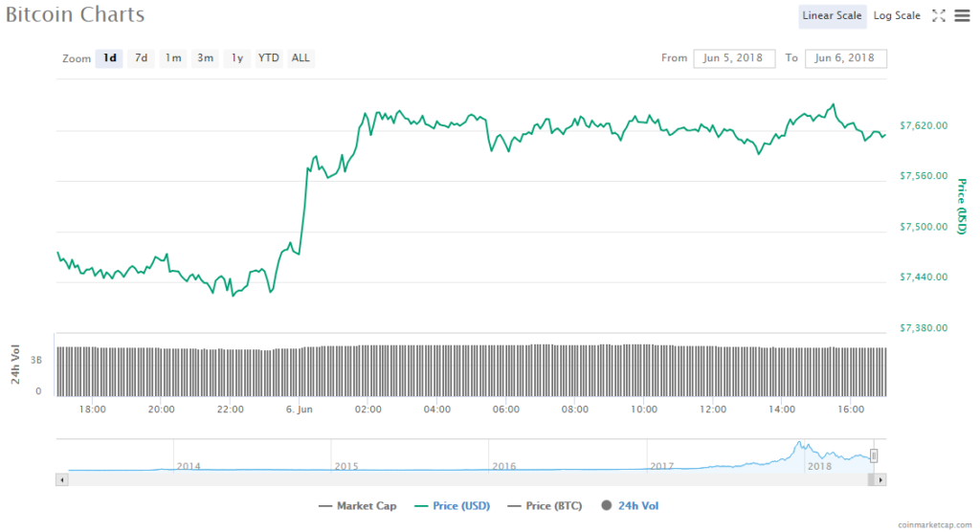This screenshot has width=980, height=532.
Task: Show ALL historical data
Action: [x=301, y=58]
